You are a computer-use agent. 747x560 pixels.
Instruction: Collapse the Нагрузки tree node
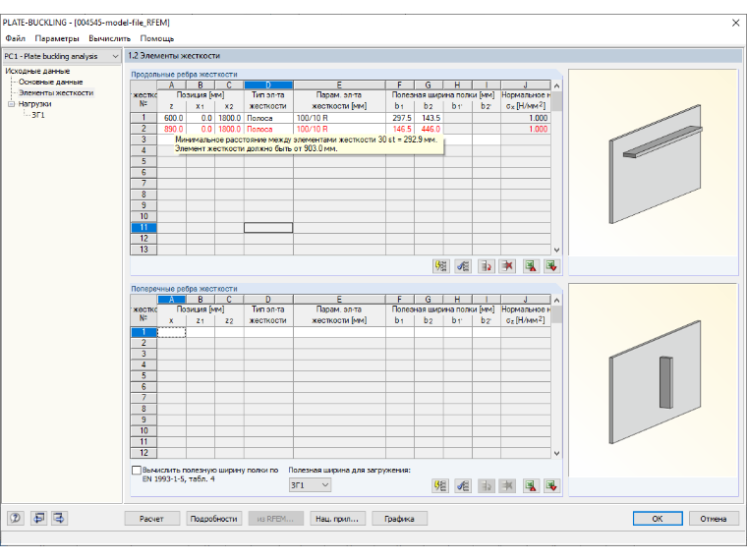tap(12, 104)
